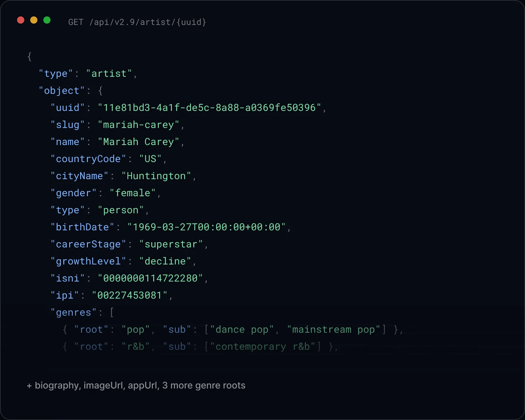Select the "US" country code value
Image resolution: width=525 pixels, height=420 pixels.
150,159
